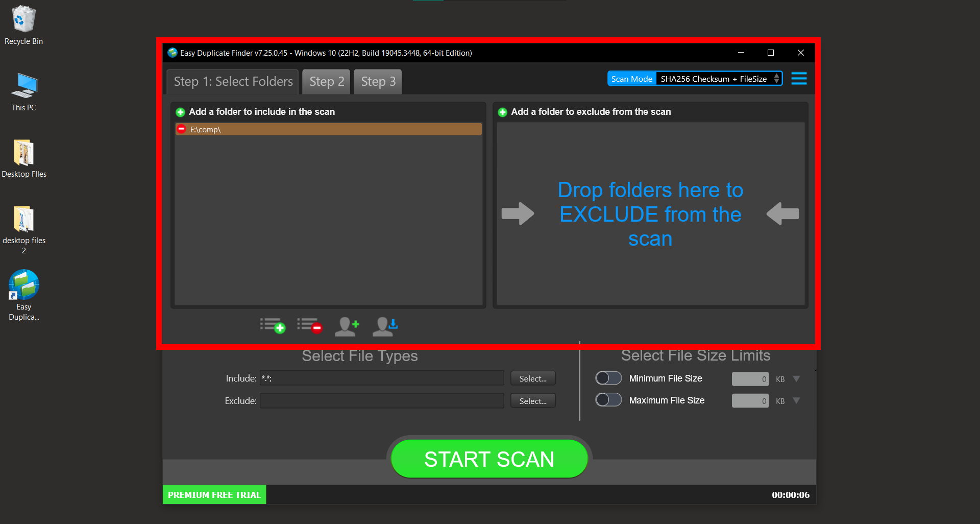Enable the Minimum File Size toggle
The height and width of the screenshot is (524, 980).
[x=608, y=378]
